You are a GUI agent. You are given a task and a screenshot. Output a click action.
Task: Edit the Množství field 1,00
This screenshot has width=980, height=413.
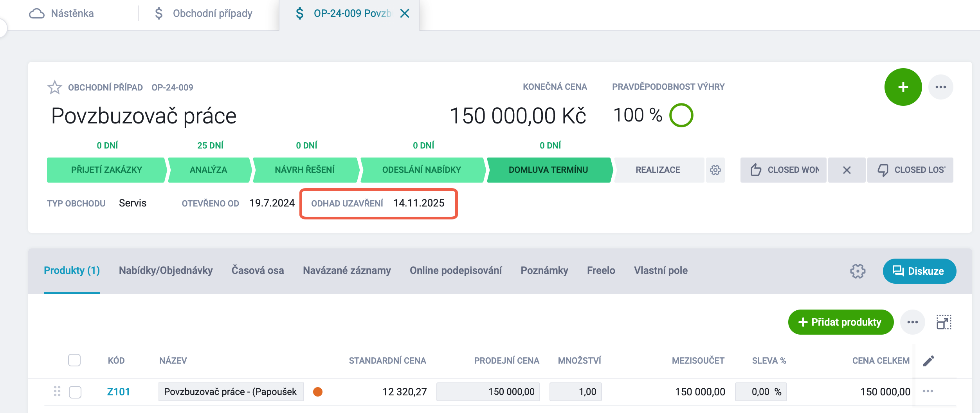click(x=575, y=392)
